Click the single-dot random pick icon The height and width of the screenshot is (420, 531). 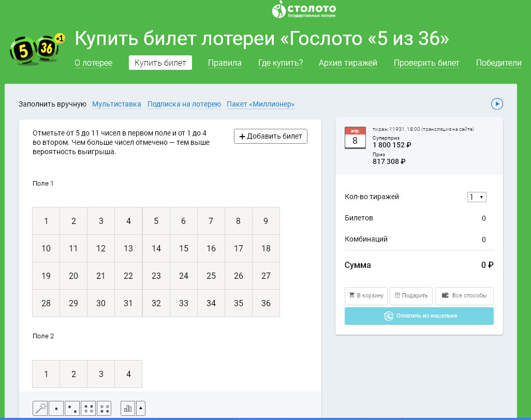tap(56, 408)
